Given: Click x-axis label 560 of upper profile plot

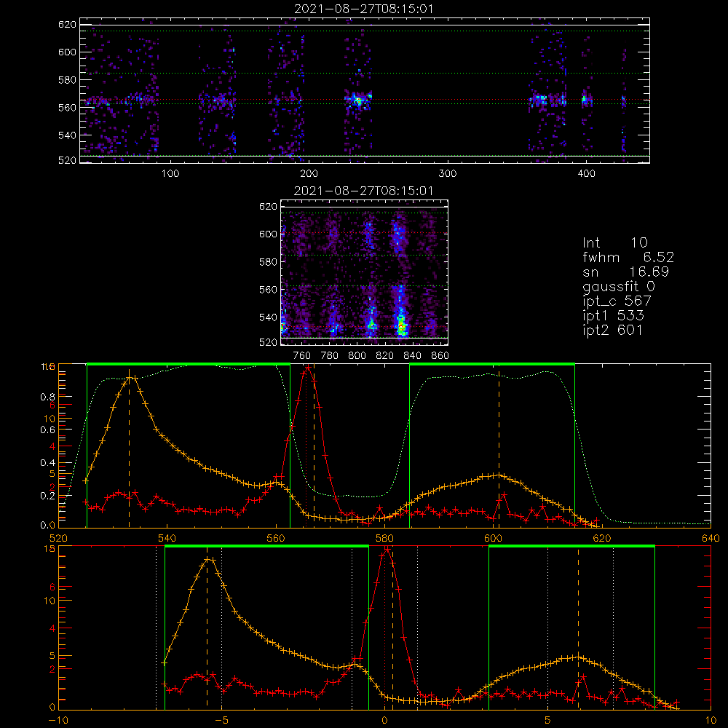Looking at the screenshot, I should coord(276,539).
